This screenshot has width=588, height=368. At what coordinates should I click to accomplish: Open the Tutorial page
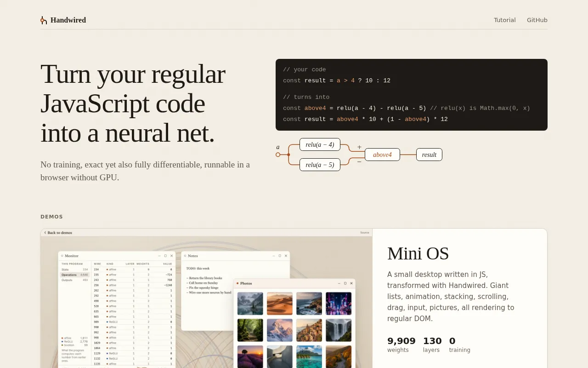(504, 20)
